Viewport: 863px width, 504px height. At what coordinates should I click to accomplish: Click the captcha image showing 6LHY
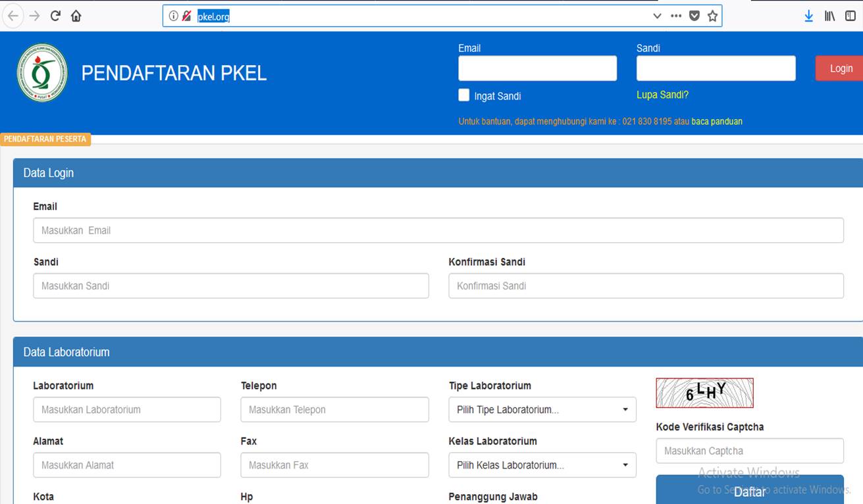[x=704, y=393]
